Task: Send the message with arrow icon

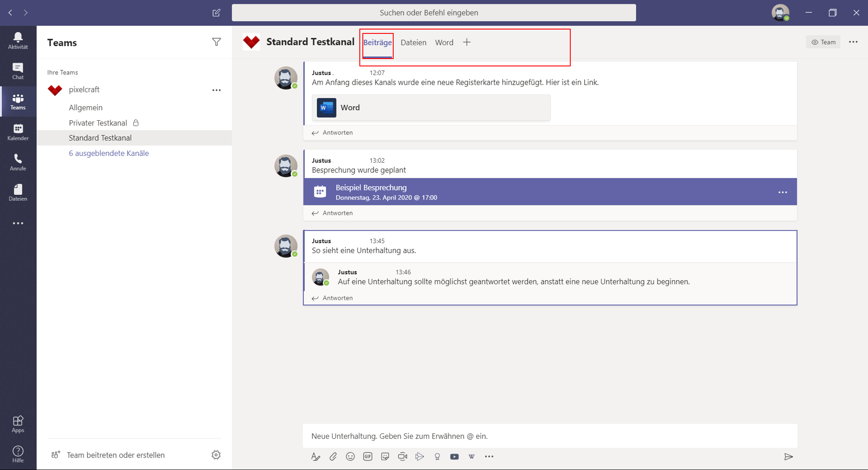Action: pos(789,457)
